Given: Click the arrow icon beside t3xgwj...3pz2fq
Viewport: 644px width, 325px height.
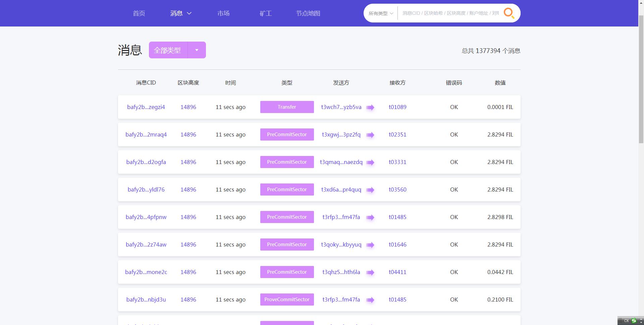Looking at the screenshot, I should 370,135.
